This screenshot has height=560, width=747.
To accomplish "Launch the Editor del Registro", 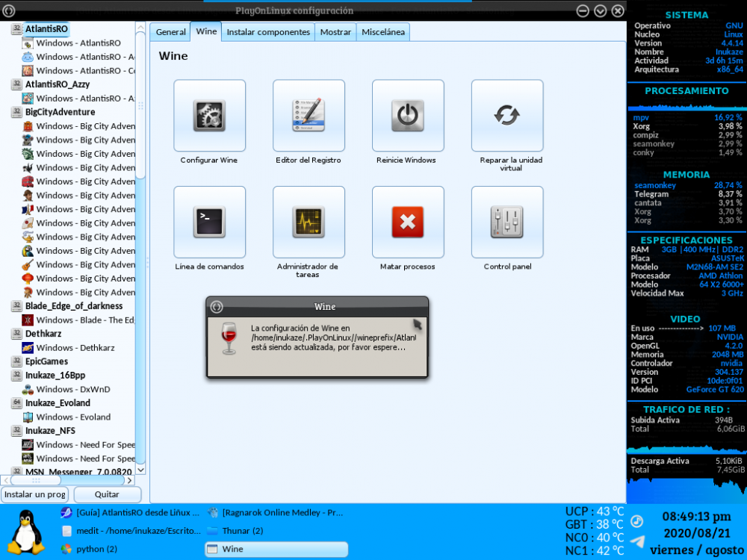I will (x=309, y=116).
